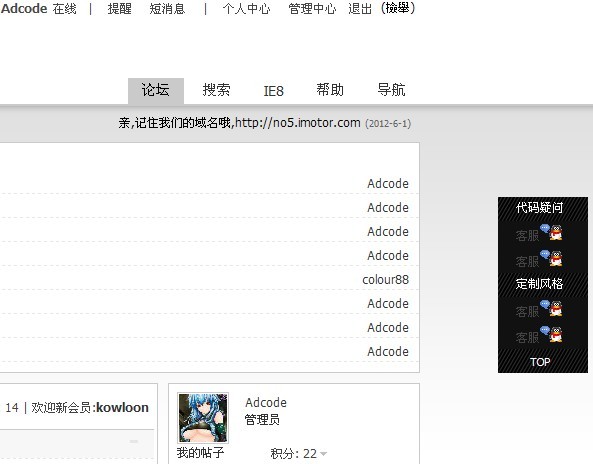Click first QQ penguin under 定制风格
Image resolution: width=593 pixels, height=464 pixels.
point(551,309)
